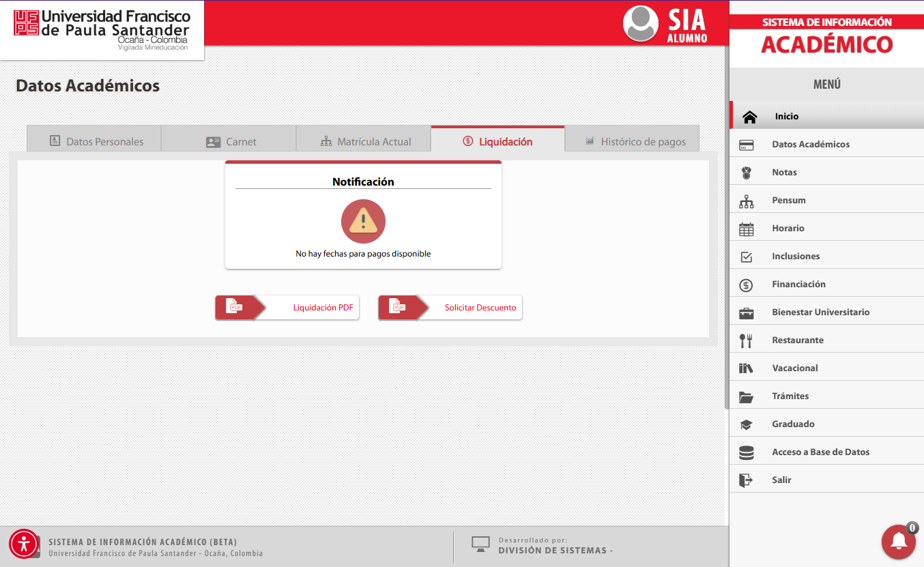Click the PDF icon on Solicitar Descuento button

tap(397, 307)
